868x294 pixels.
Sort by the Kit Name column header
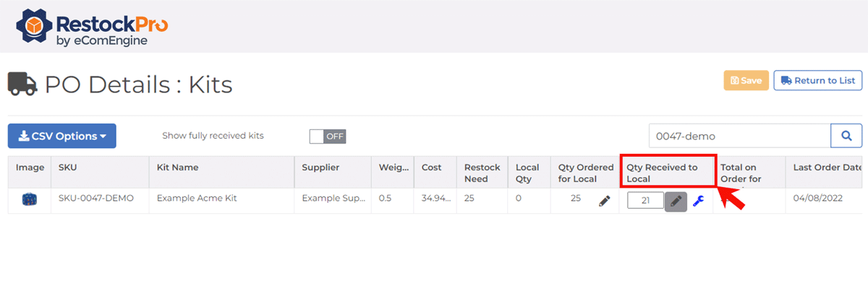177,168
